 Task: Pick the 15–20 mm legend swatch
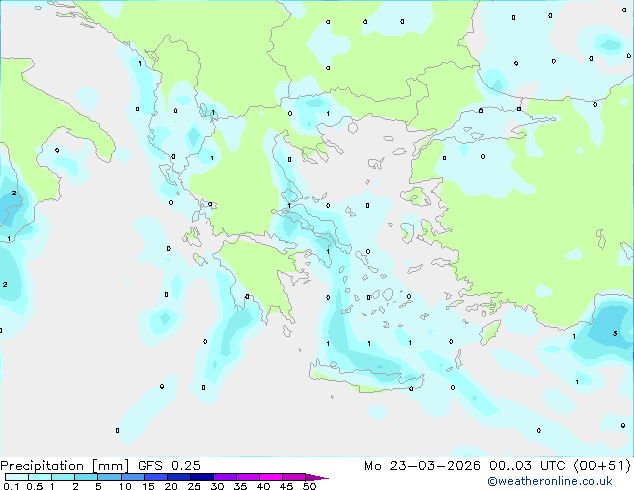[x=156, y=477]
